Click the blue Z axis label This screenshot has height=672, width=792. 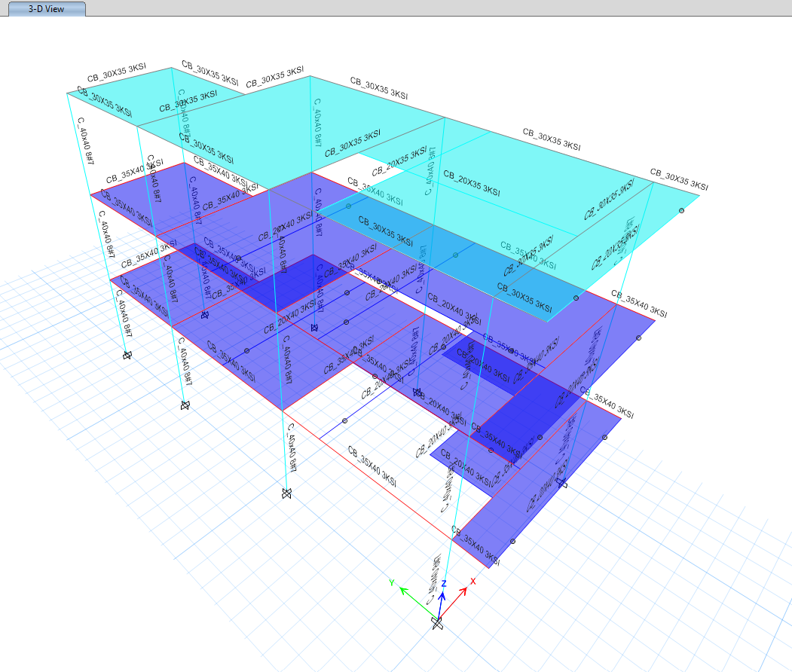(x=444, y=584)
